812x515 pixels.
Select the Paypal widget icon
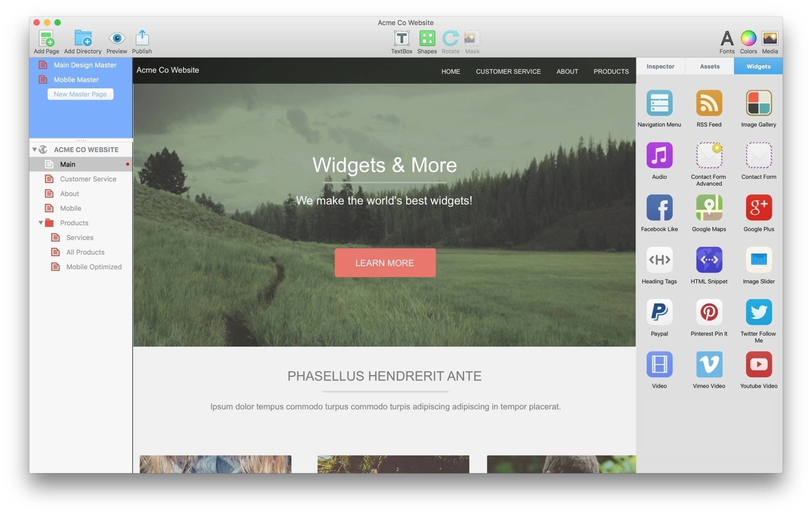[x=659, y=312]
